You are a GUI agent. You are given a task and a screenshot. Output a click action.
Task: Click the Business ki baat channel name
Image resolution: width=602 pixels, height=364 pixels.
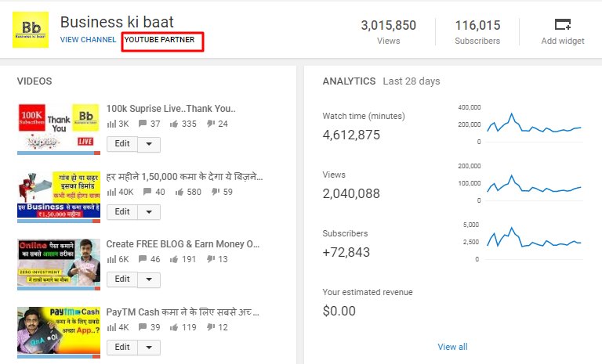117,22
